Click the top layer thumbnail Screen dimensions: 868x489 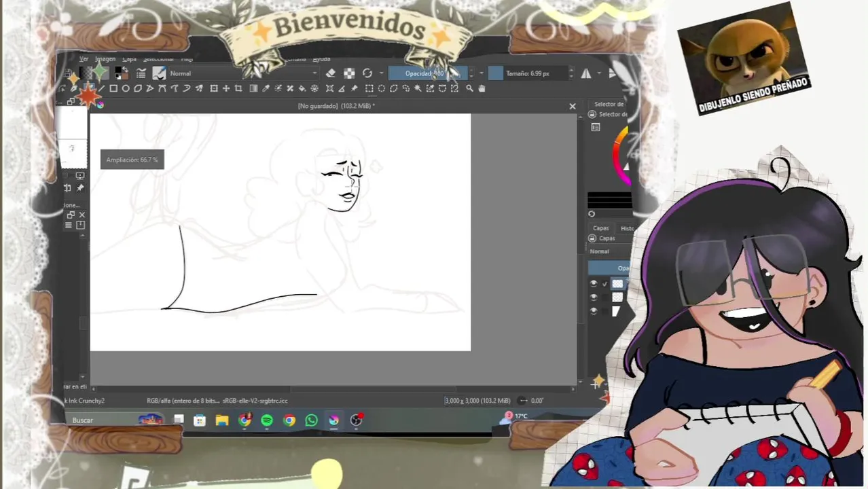point(617,284)
